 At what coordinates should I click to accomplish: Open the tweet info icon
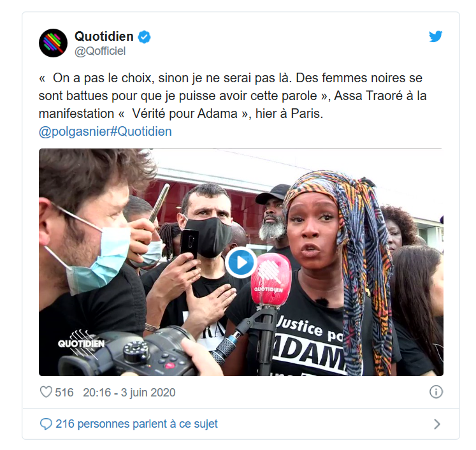pos(436,392)
